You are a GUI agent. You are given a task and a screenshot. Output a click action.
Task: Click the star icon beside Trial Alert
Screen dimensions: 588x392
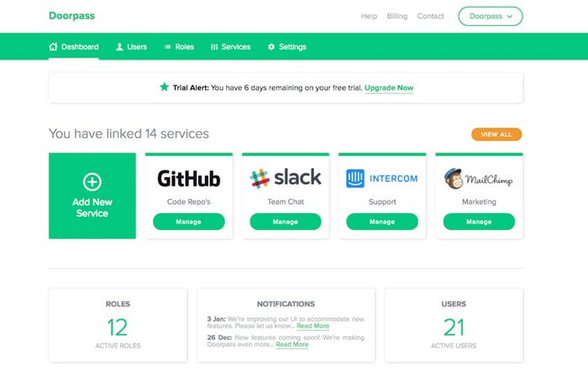click(x=165, y=87)
